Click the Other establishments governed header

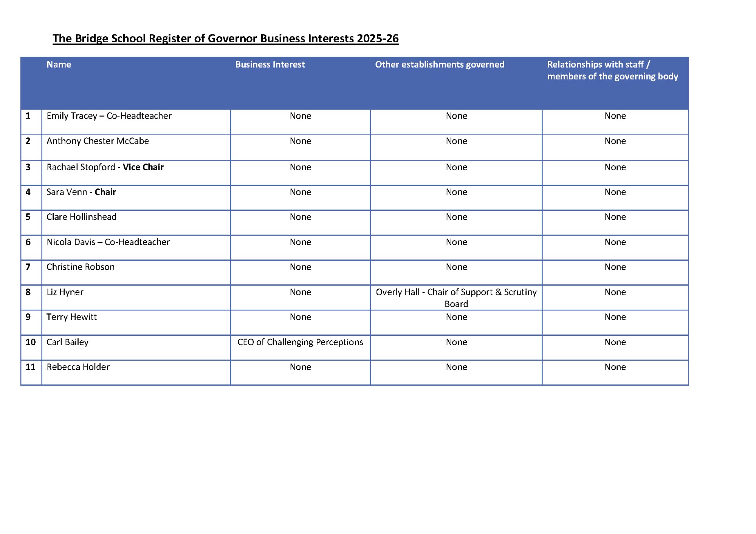pyautogui.click(x=440, y=65)
